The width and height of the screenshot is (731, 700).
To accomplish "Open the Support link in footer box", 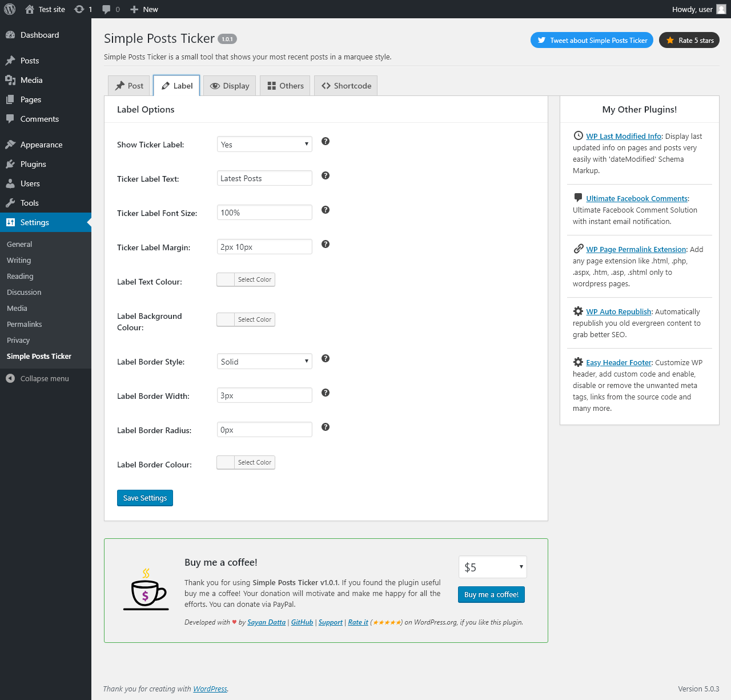I will click(x=331, y=622).
